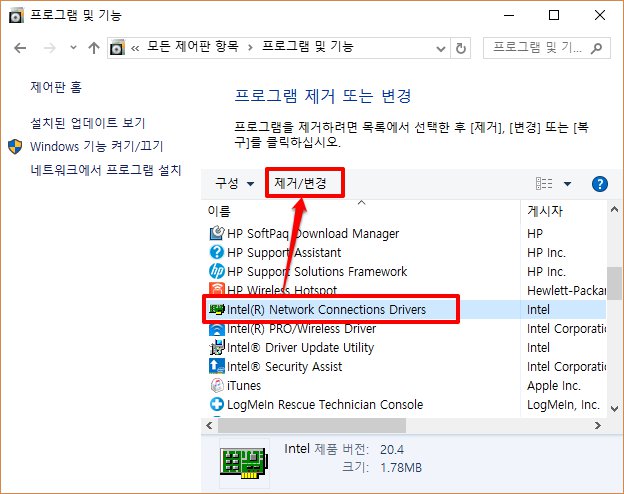
Task: Click the network card thumbnail in details pane
Action: (x=243, y=462)
